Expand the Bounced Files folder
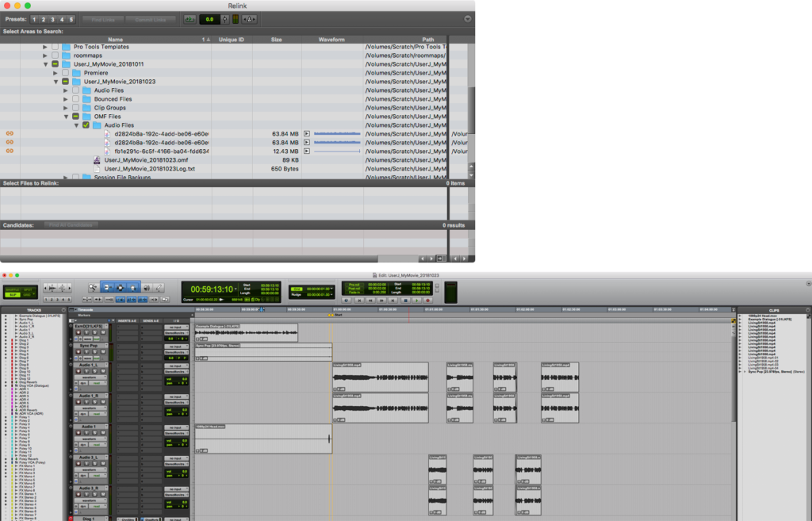 tap(66, 99)
